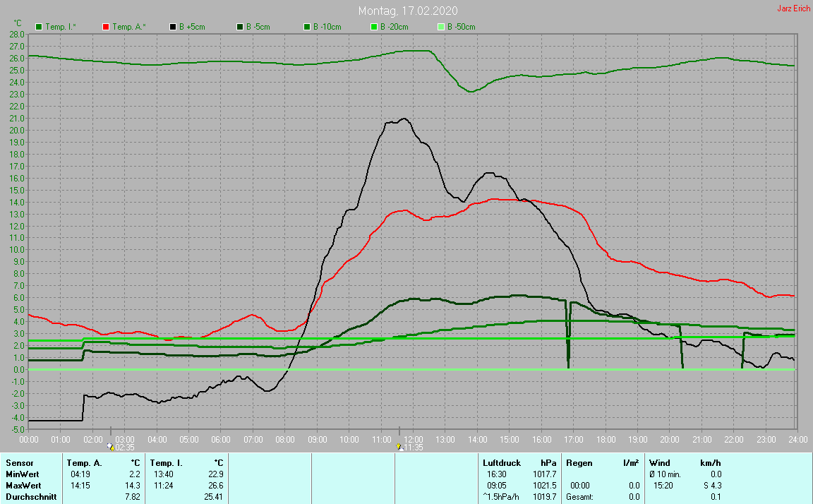This screenshot has width=813, height=504.
Task: Click the 12:00 label on time axis
Action: pyautogui.click(x=414, y=438)
